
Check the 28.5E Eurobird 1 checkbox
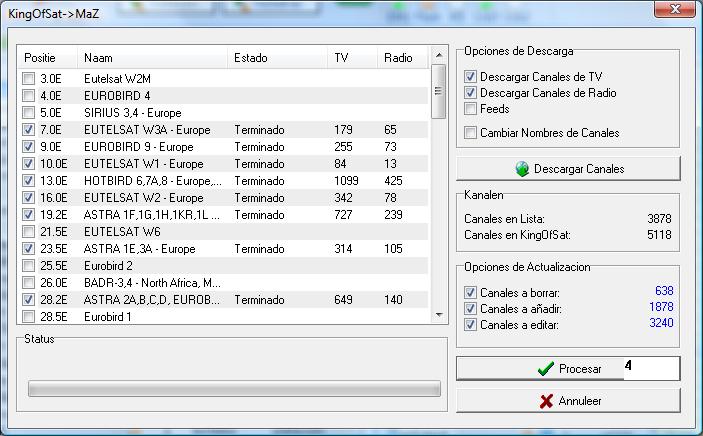(x=28, y=317)
